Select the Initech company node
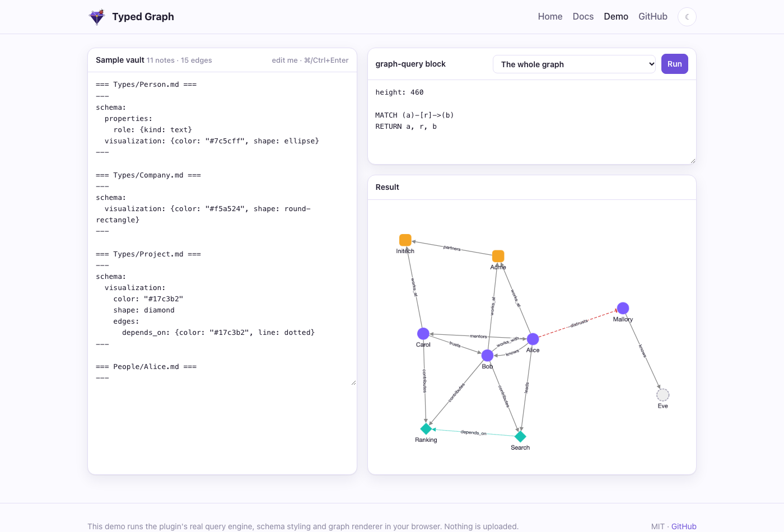This screenshot has width=784, height=532. (x=405, y=240)
